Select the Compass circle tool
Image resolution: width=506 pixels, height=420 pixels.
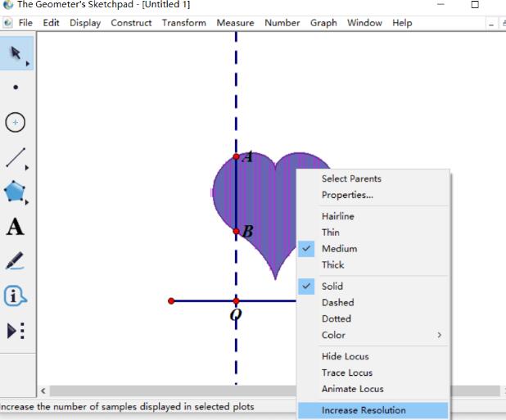(16, 122)
